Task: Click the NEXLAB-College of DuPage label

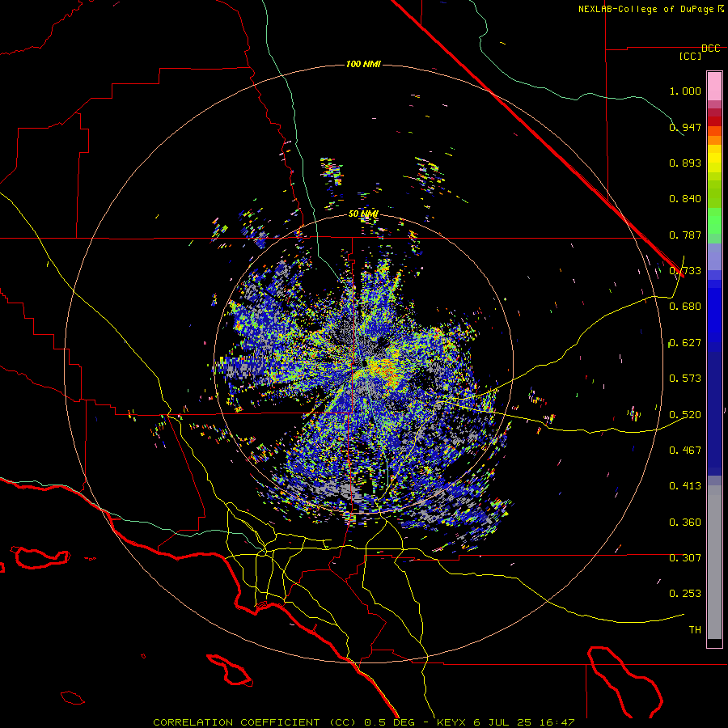Action: pyautogui.click(x=645, y=9)
